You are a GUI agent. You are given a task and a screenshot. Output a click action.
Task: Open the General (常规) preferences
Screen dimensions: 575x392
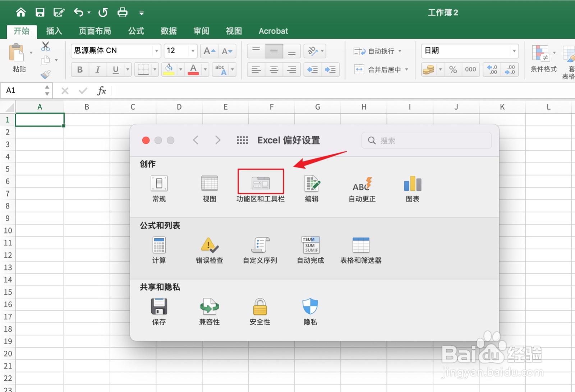tap(159, 189)
